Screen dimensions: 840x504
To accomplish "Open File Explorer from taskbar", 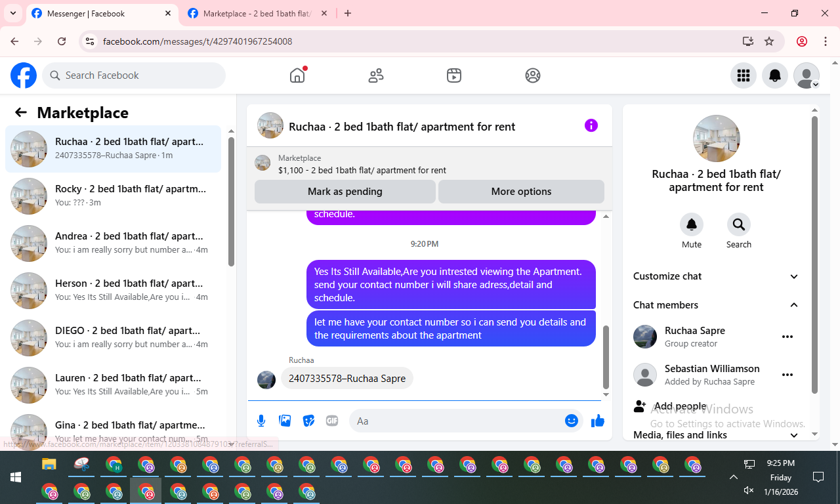I will [x=49, y=465].
